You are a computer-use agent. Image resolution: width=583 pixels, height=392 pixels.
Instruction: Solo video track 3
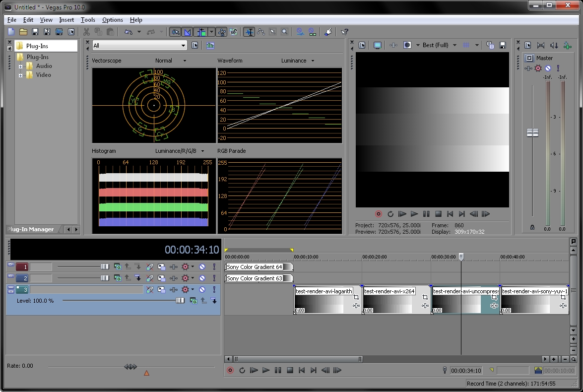coord(214,290)
